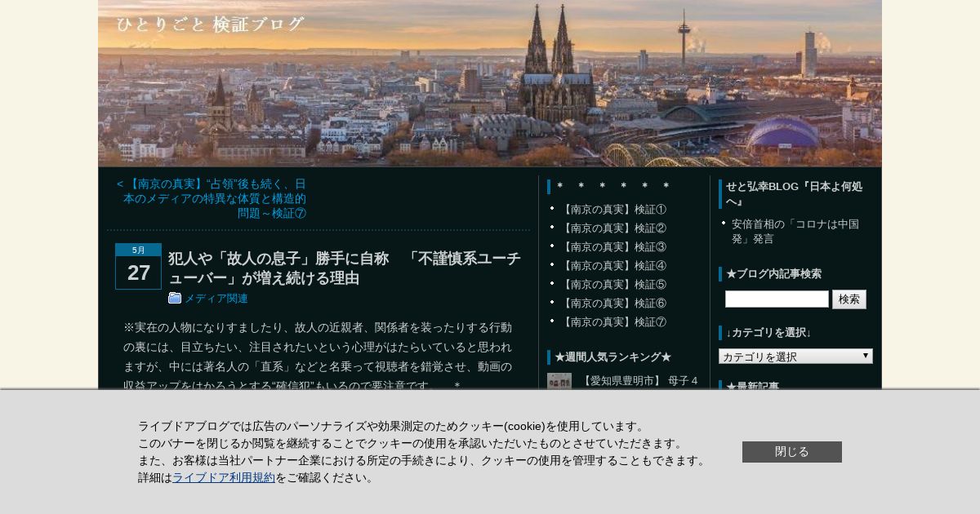The height and width of the screenshot is (514, 980).
Task: Open 【南京の真実】検証⑥ link
Action: click(612, 303)
